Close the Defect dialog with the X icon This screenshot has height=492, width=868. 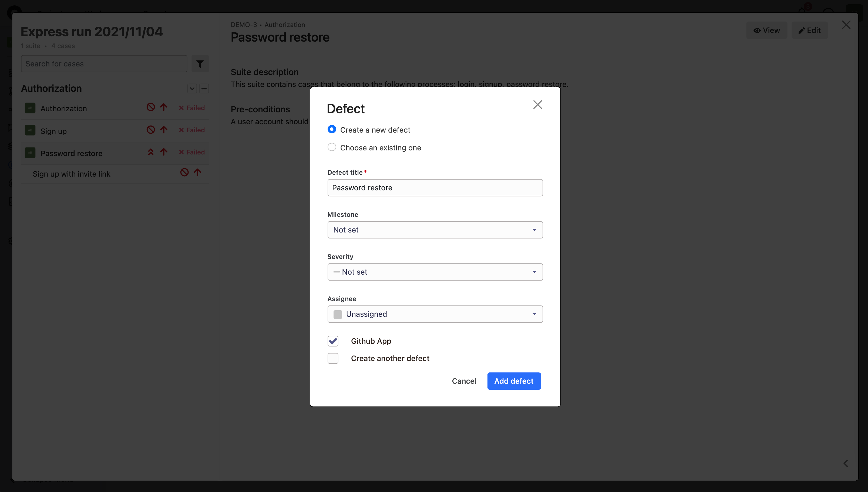(537, 105)
